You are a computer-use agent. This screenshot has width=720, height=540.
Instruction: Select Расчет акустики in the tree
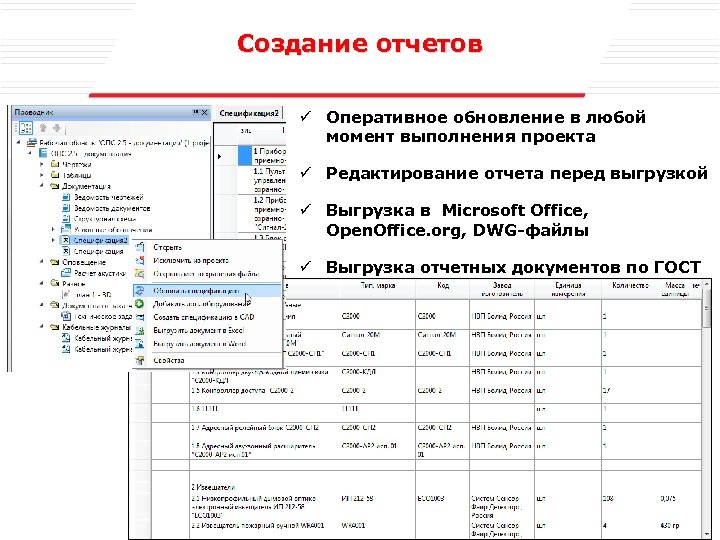point(100,273)
